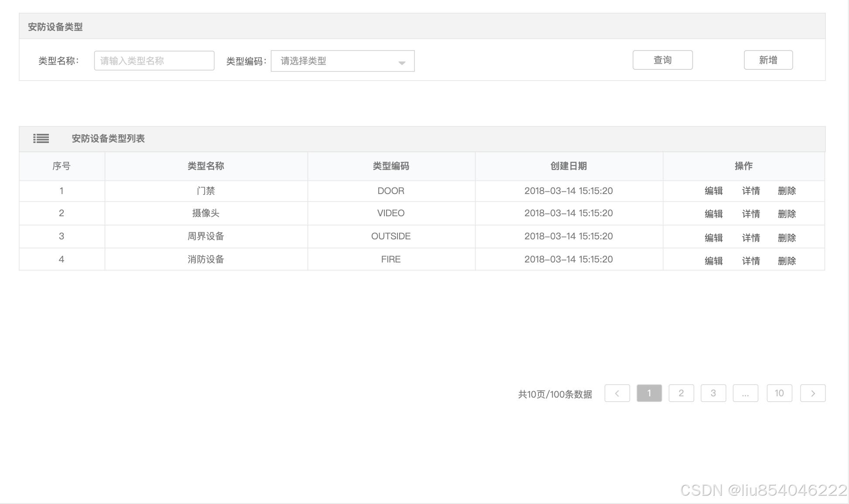Select current page 1 button
Screen dimensions: 849x504
pyautogui.click(x=649, y=393)
